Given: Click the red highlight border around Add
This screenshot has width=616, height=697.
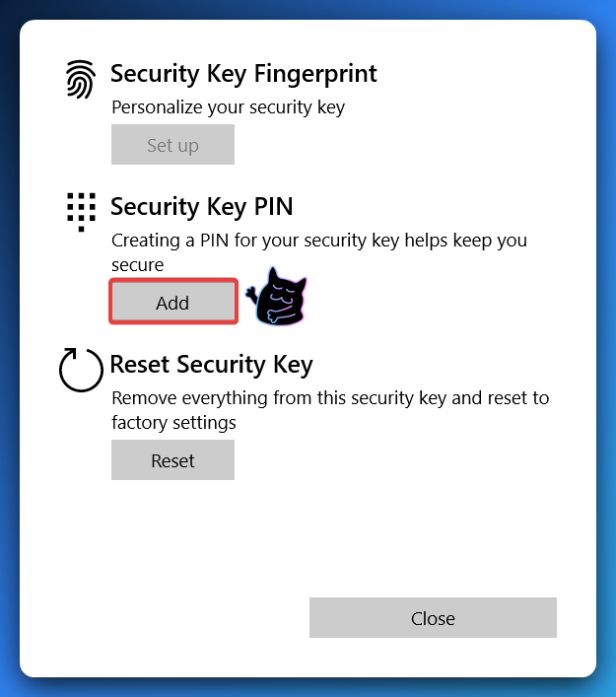Looking at the screenshot, I should pos(173,280).
